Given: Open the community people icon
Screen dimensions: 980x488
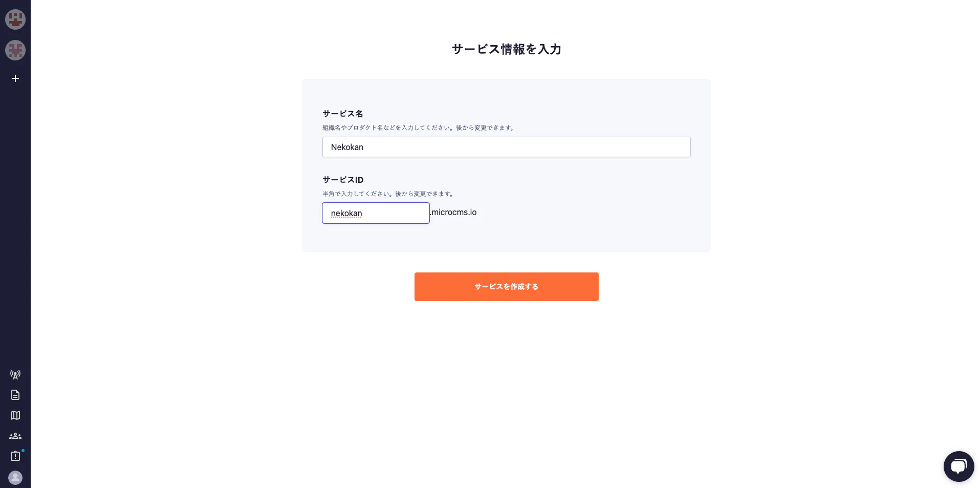Looking at the screenshot, I should (15, 436).
